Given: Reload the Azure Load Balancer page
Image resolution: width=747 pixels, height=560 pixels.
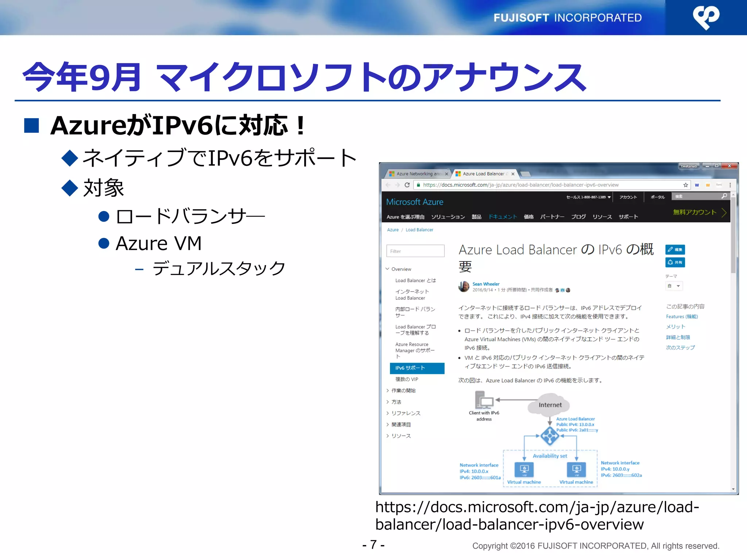Looking at the screenshot, I should pos(407,185).
